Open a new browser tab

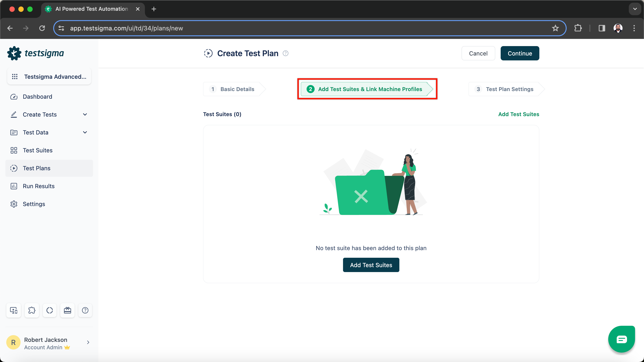point(154,9)
